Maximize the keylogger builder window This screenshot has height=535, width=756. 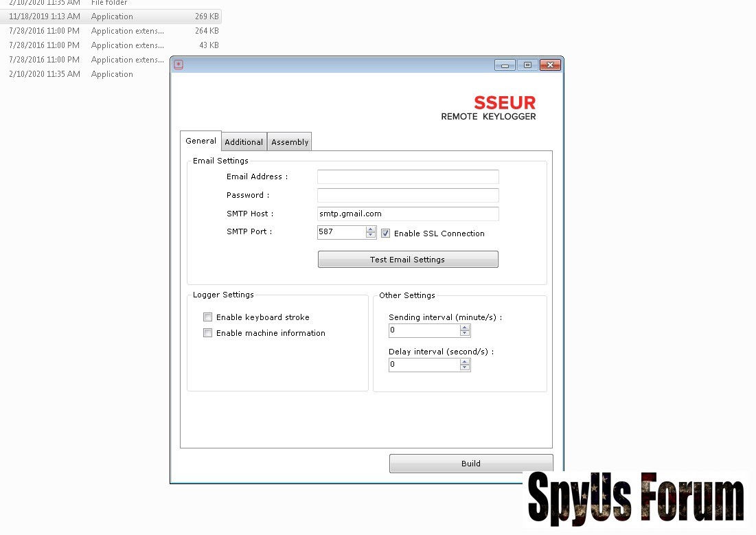tap(527, 65)
